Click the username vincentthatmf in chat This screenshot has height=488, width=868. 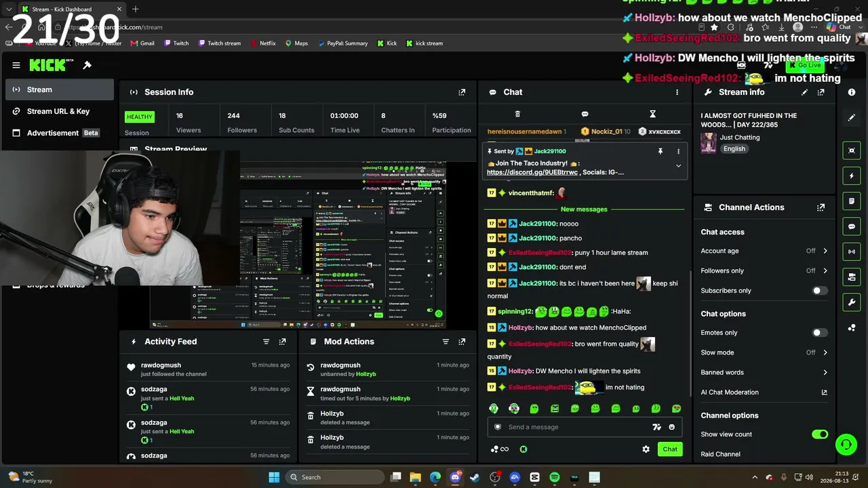coord(531,193)
